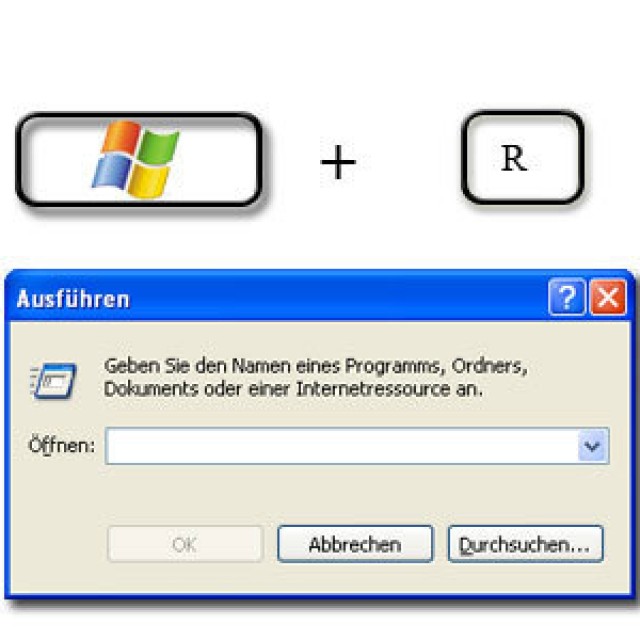Click the disabled OK button

click(185, 544)
